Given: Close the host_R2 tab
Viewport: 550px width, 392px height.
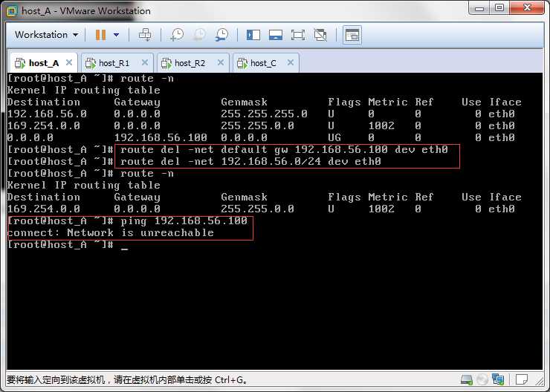Looking at the screenshot, I should click(221, 62).
